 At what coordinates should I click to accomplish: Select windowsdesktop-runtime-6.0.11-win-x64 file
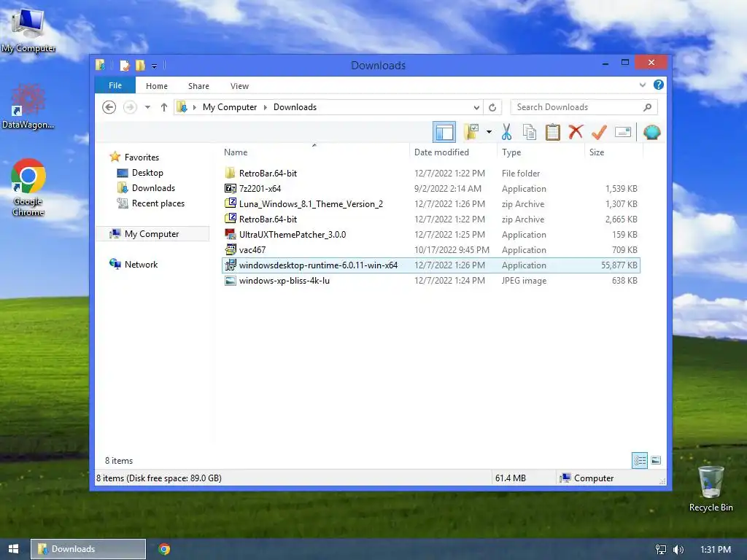pos(431,265)
